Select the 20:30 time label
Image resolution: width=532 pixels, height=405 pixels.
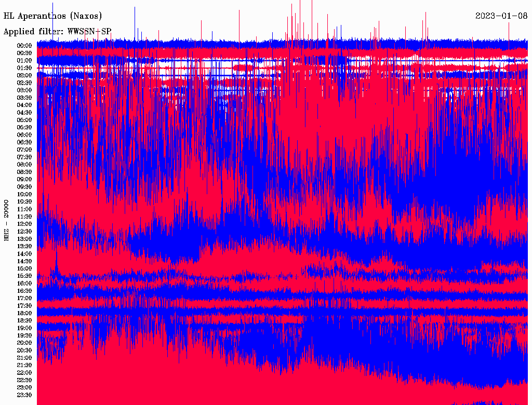(24, 350)
